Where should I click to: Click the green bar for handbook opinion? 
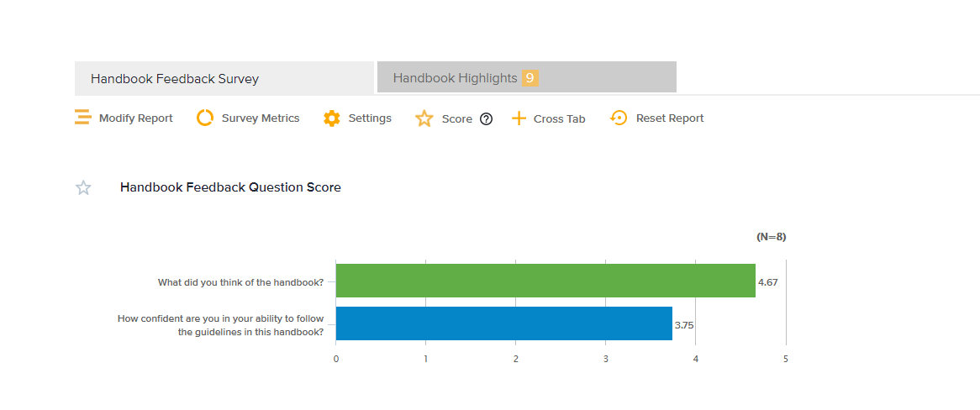tap(545, 281)
